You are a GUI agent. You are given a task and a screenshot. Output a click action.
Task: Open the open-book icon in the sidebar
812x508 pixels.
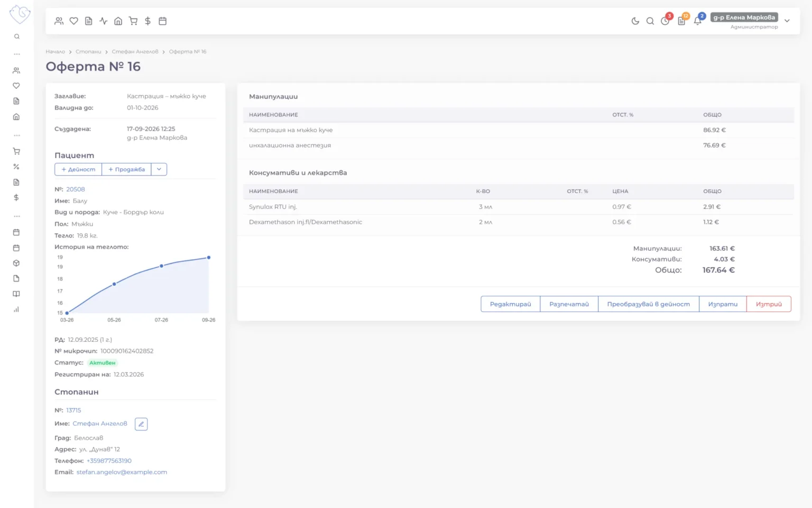(16, 294)
